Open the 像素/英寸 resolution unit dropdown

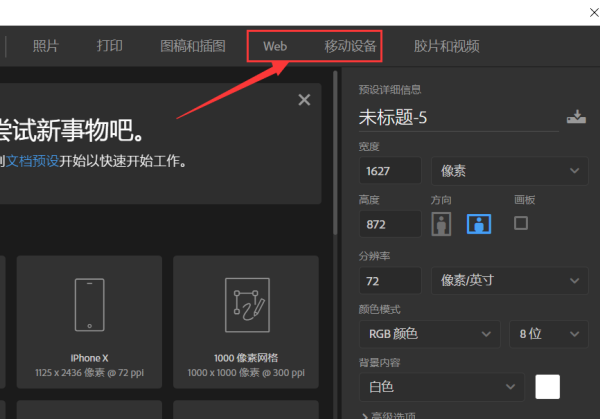[509, 281]
